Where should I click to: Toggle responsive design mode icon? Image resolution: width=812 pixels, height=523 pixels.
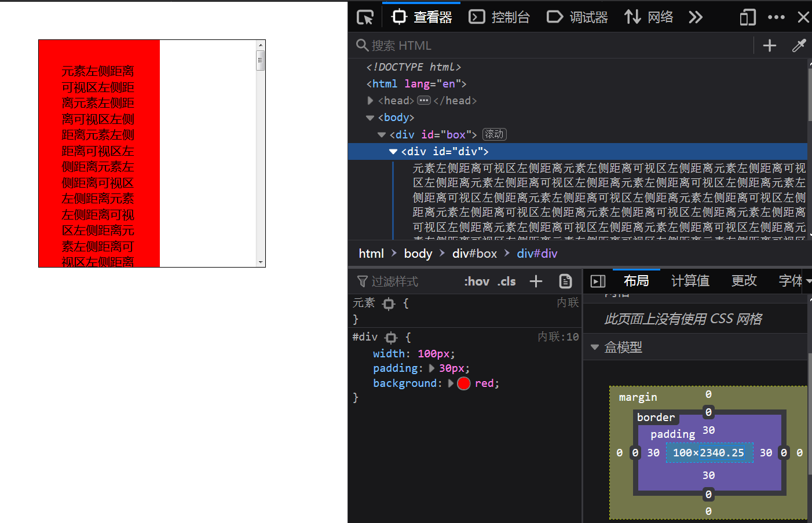coord(748,17)
